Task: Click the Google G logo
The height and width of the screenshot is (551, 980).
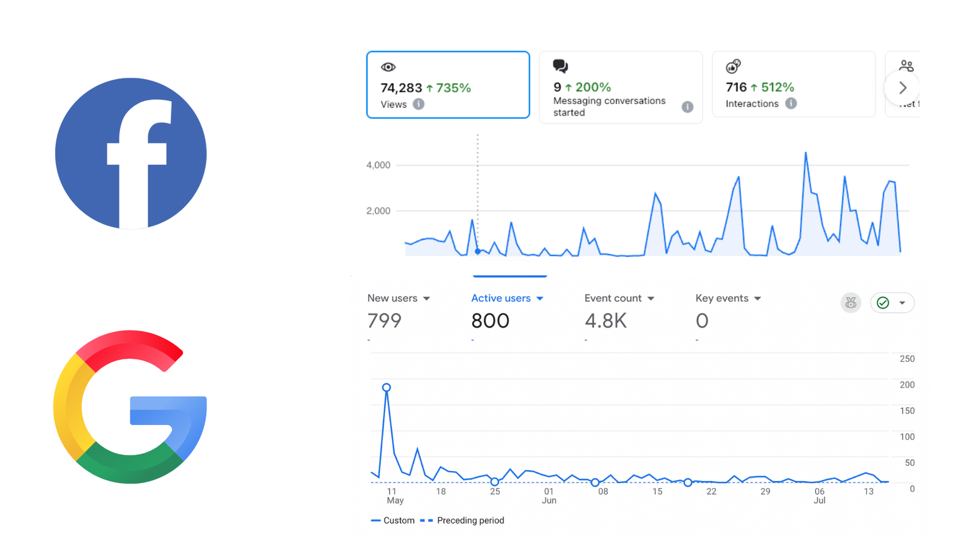Action: pos(130,407)
